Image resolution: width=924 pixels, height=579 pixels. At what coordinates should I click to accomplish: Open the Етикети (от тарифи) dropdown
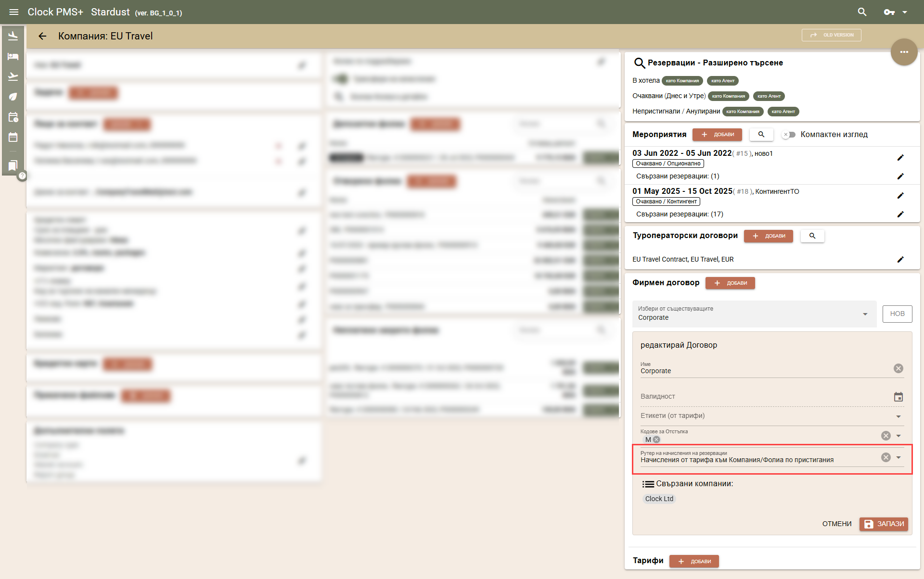click(x=898, y=416)
